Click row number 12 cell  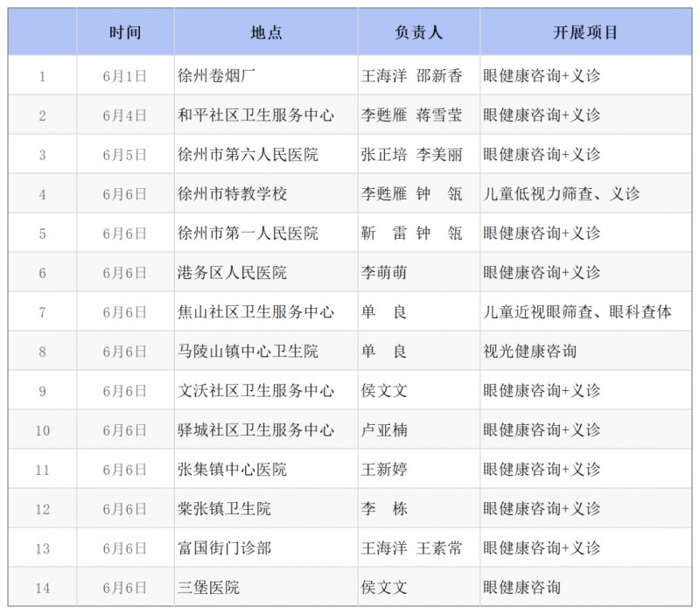point(42,509)
